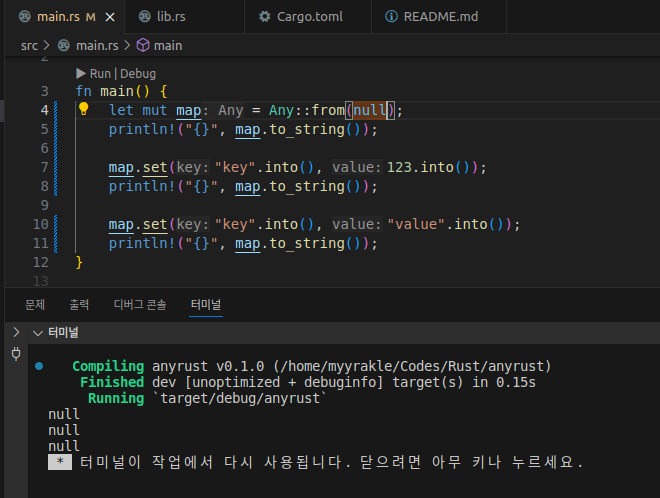Click the blue command status dot in terminal
The width and height of the screenshot is (660, 498).
(x=39, y=366)
